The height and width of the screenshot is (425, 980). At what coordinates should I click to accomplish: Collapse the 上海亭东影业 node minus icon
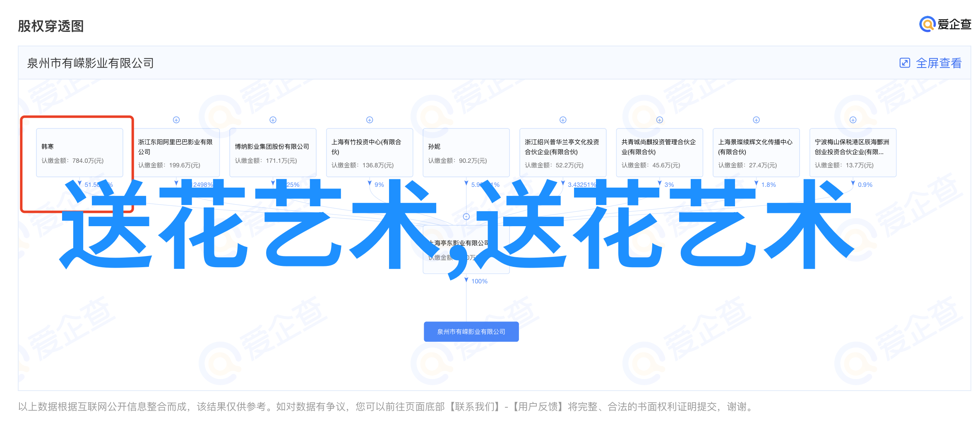pos(466,217)
